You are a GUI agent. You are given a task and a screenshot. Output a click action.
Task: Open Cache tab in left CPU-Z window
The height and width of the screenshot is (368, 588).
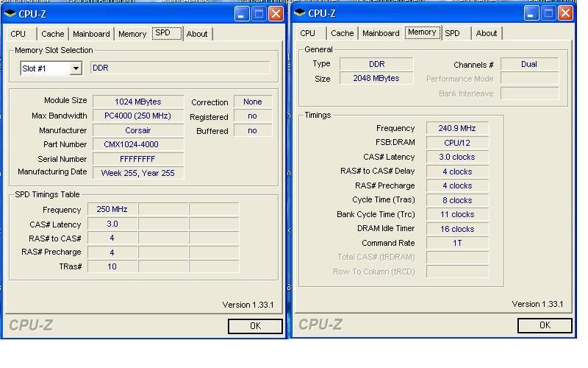click(x=53, y=34)
